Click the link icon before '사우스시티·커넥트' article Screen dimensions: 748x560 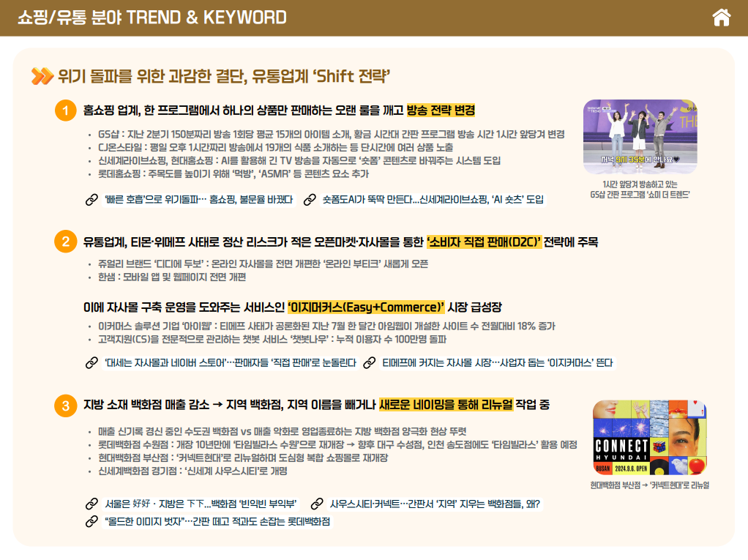point(317,504)
